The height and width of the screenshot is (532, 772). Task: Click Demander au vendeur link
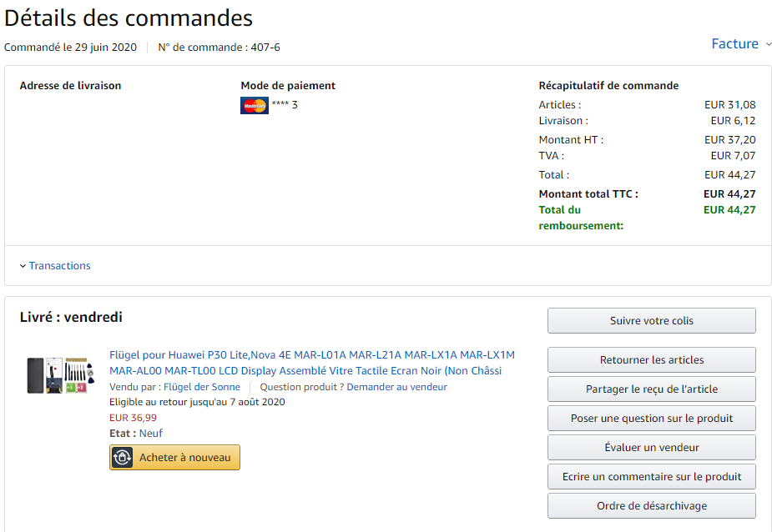point(396,387)
